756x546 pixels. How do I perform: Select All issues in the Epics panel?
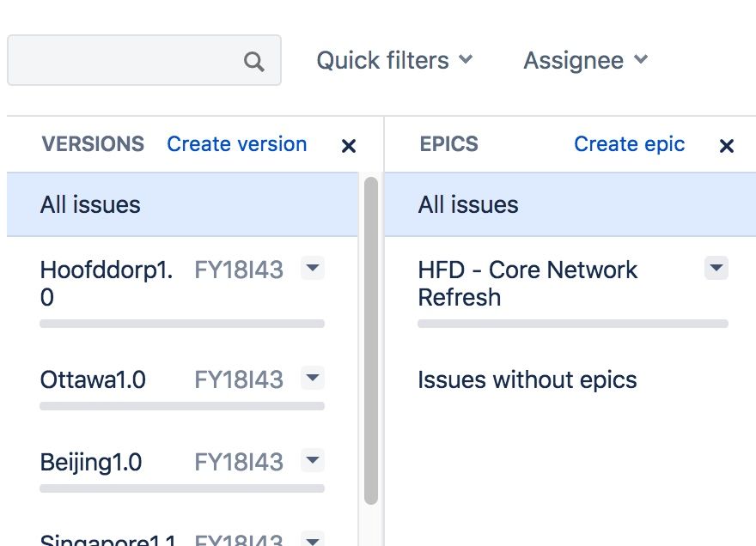[x=468, y=204]
